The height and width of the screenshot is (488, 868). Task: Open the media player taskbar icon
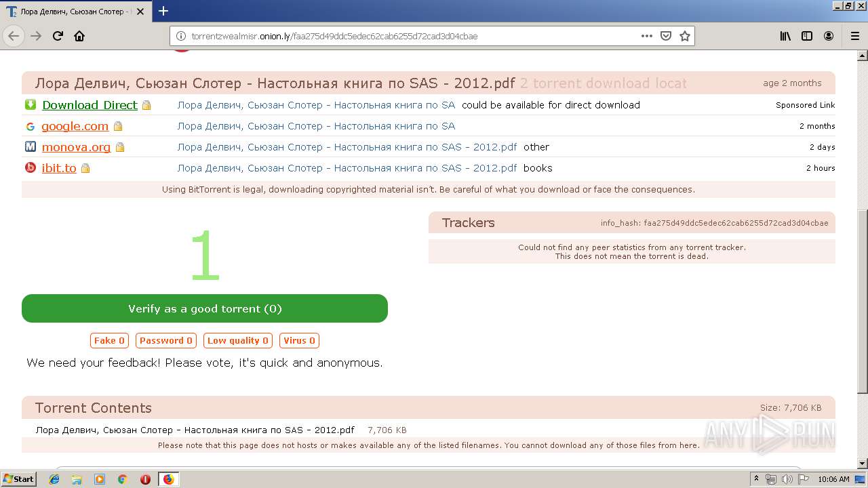pyautogui.click(x=100, y=479)
